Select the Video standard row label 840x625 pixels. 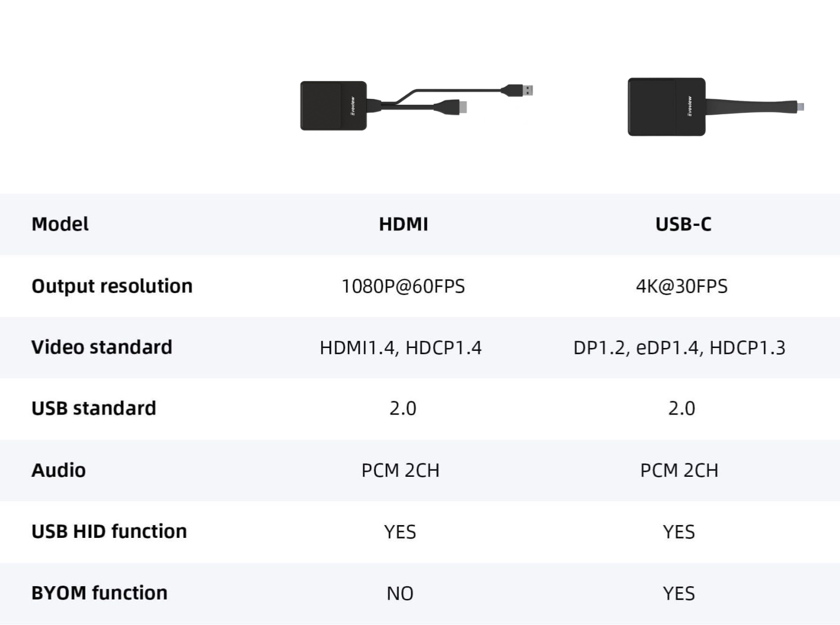(102, 347)
